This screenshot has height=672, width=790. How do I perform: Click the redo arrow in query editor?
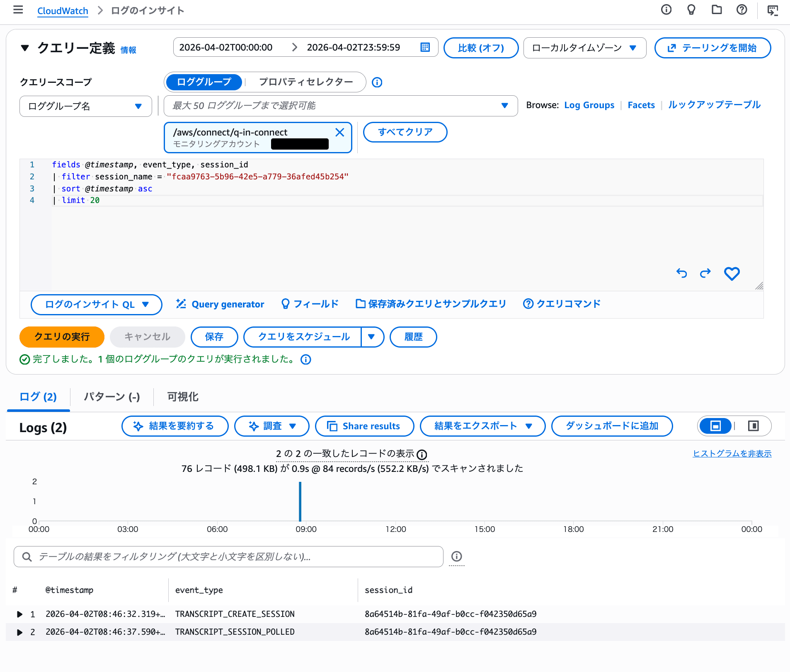[705, 273]
